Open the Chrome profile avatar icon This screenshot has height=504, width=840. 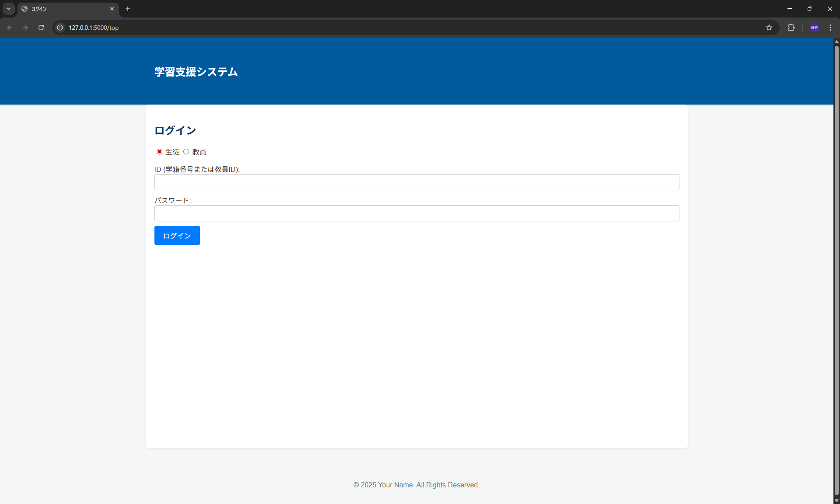tap(814, 28)
